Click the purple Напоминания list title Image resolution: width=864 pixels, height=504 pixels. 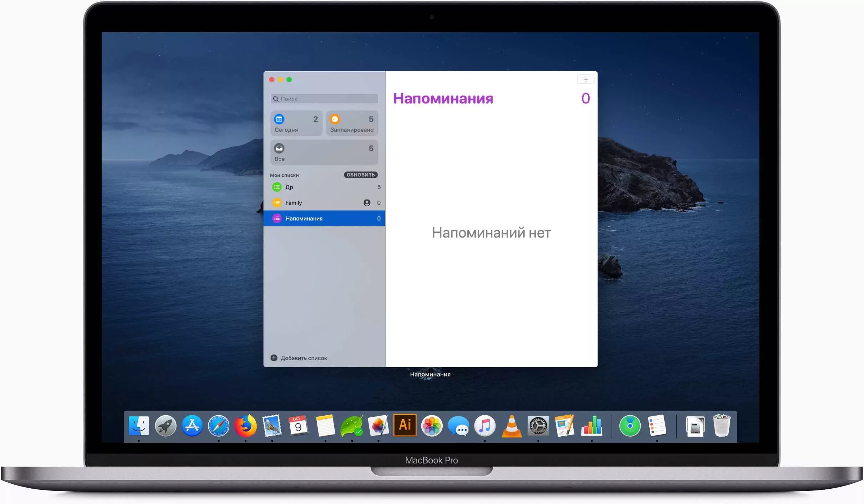pos(443,99)
